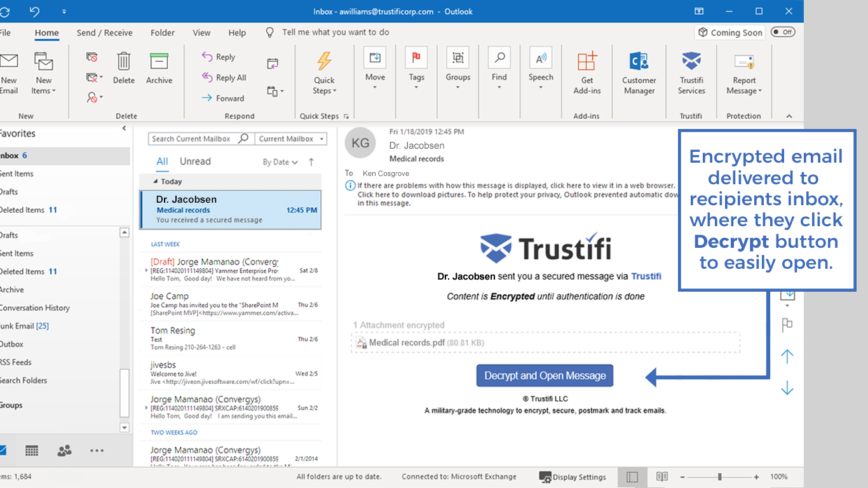Open the Help tab
The width and height of the screenshot is (868, 488).
(x=237, y=32)
